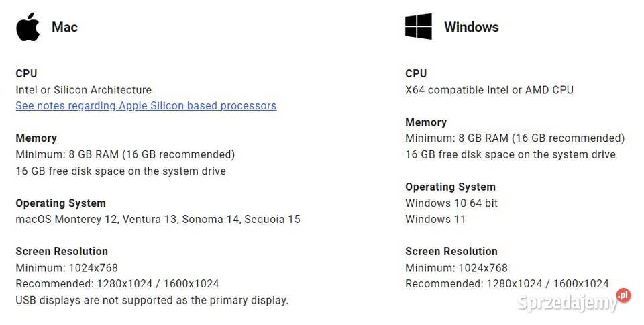Click the red .pl badge

[623, 295]
